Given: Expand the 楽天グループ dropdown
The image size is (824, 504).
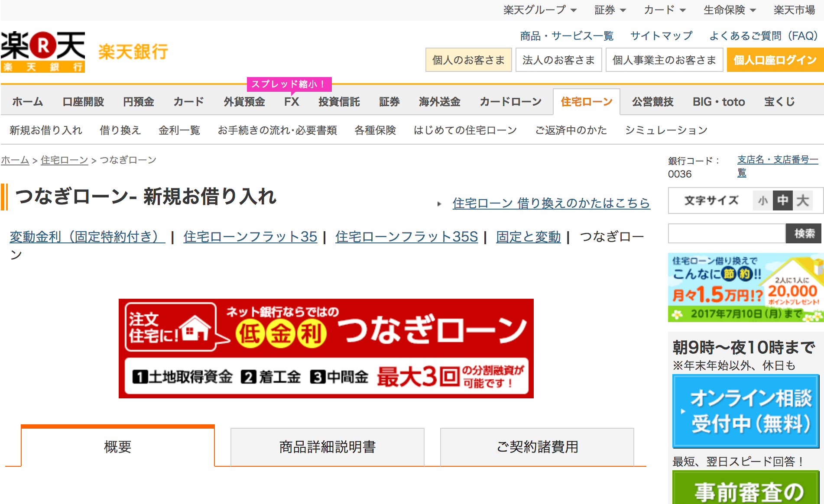Looking at the screenshot, I should click(x=539, y=10).
